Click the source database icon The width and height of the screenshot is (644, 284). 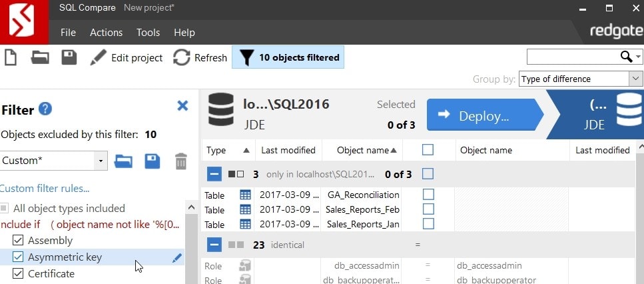(221, 109)
